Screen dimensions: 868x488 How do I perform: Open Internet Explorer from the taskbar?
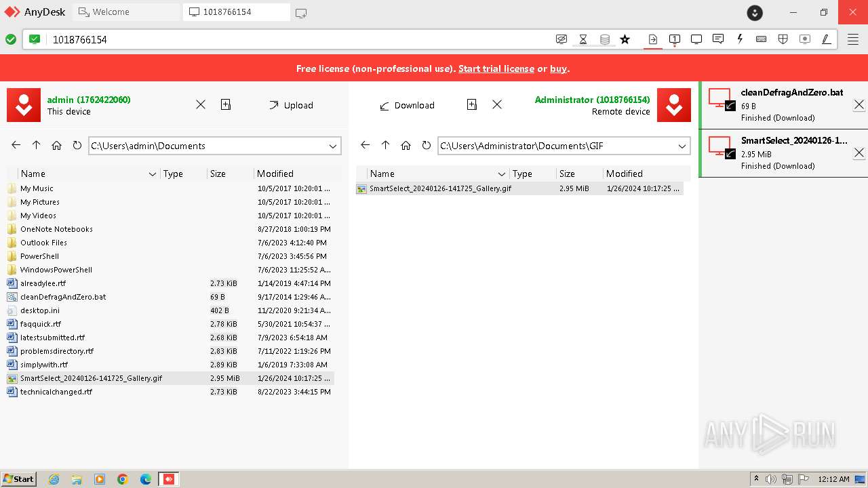click(54, 479)
